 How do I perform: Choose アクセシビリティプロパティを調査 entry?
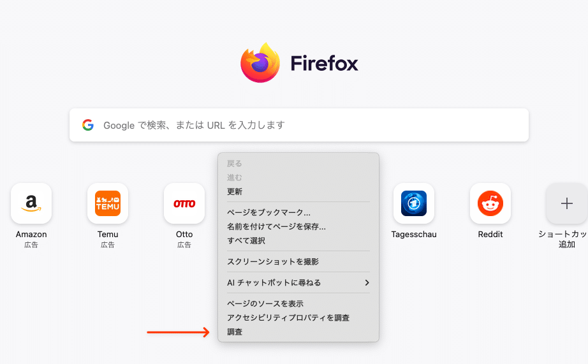tap(298, 317)
